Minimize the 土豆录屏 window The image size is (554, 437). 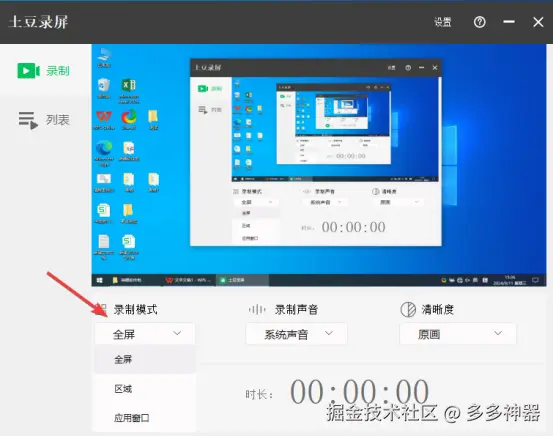(x=509, y=22)
